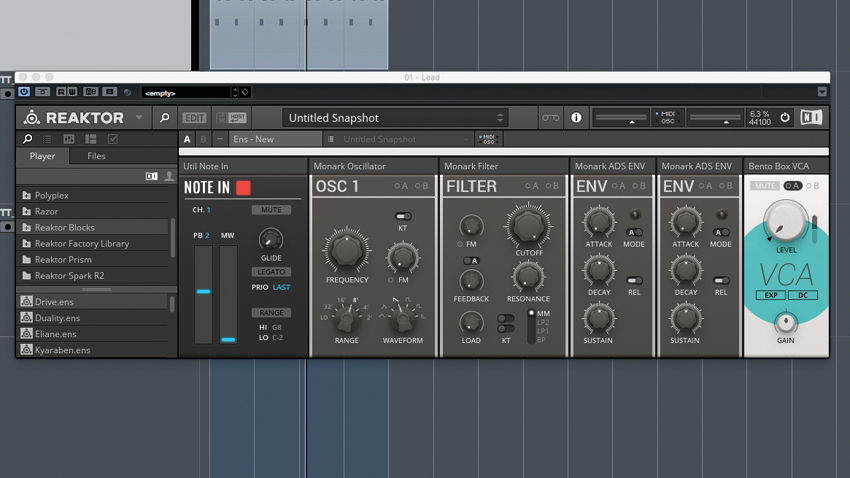
Task: Click the RANGE button in Note In
Action: click(271, 313)
